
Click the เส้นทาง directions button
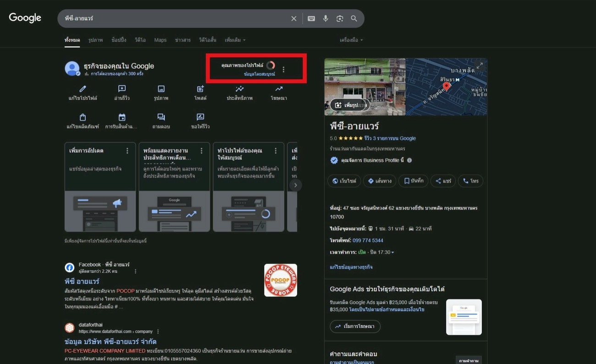click(x=380, y=181)
